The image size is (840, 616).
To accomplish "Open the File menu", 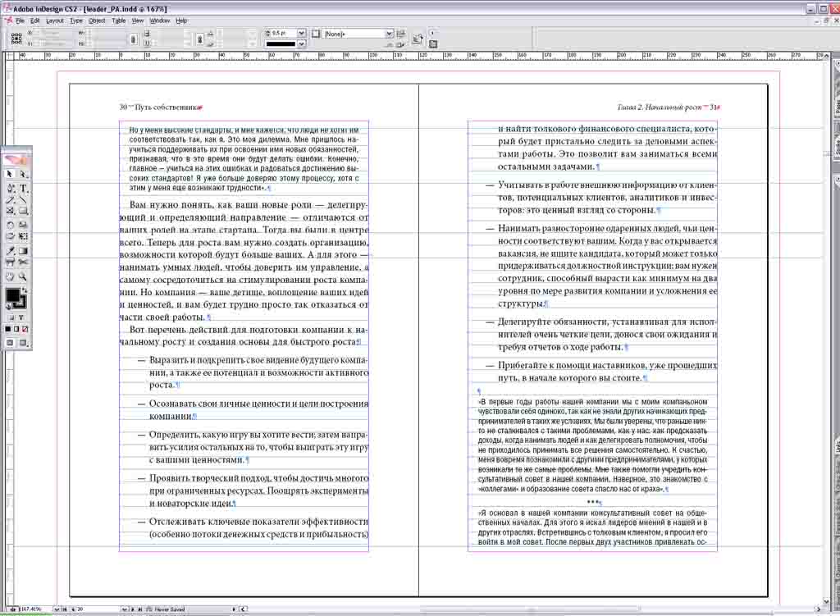I will (x=20, y=21).
